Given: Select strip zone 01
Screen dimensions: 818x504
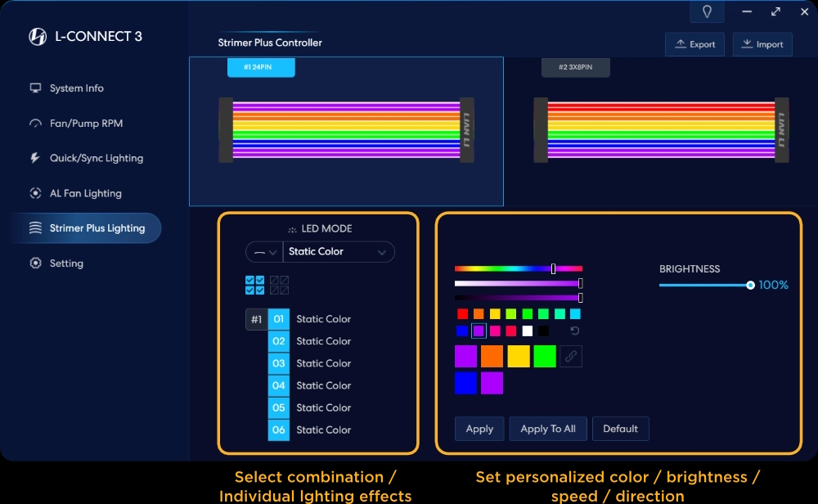Looking at the screenshot, I should [x=279, y=319].
